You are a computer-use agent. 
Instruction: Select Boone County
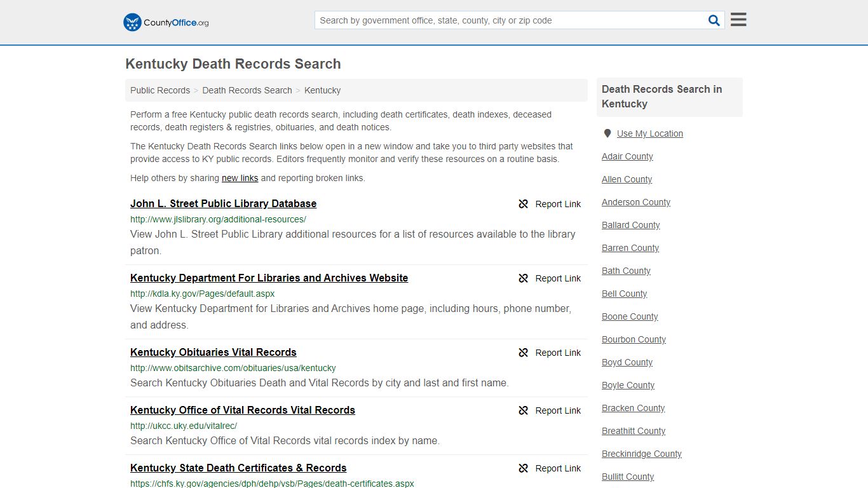coord(630,316)
